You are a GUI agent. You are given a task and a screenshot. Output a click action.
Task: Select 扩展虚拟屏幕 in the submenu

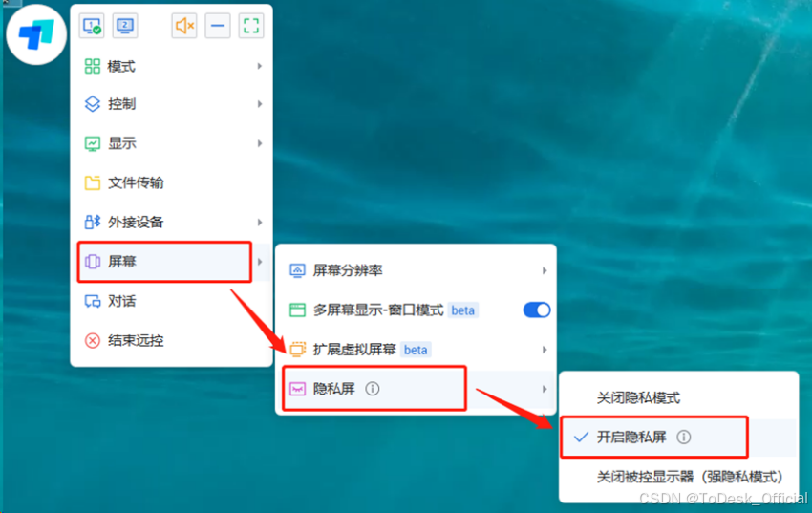coord(416,350)
